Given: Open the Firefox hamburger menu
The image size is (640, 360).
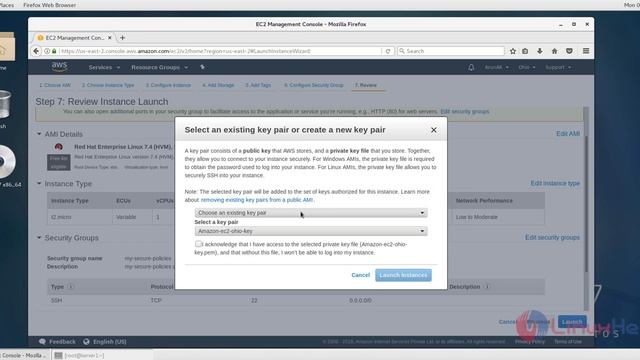Looking at the screenshot, I should click(586, 51).
